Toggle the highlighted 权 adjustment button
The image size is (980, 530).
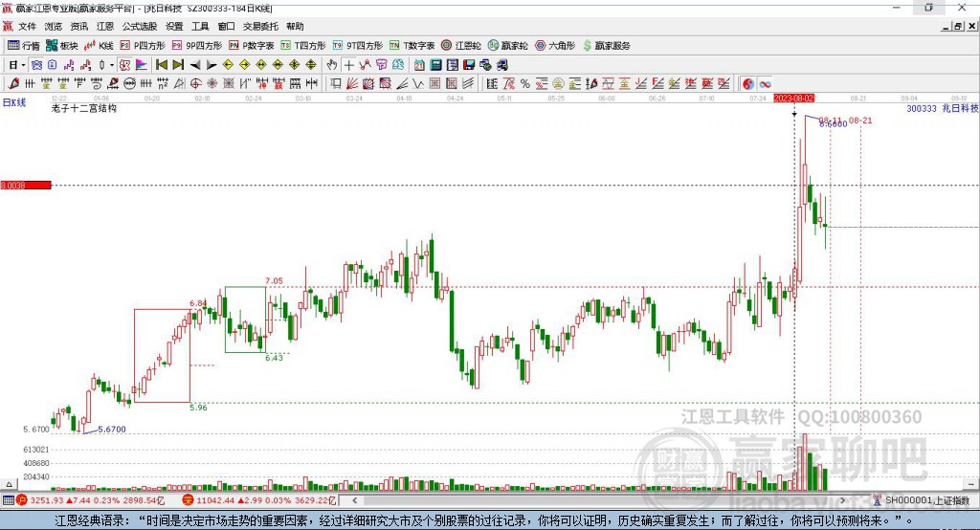[x=124, y=65]
